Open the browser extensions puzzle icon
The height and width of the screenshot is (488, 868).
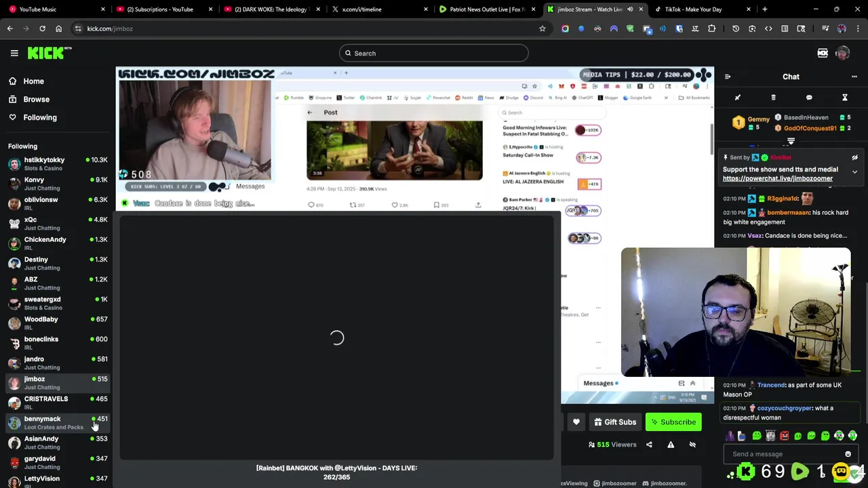coord(711,28)
